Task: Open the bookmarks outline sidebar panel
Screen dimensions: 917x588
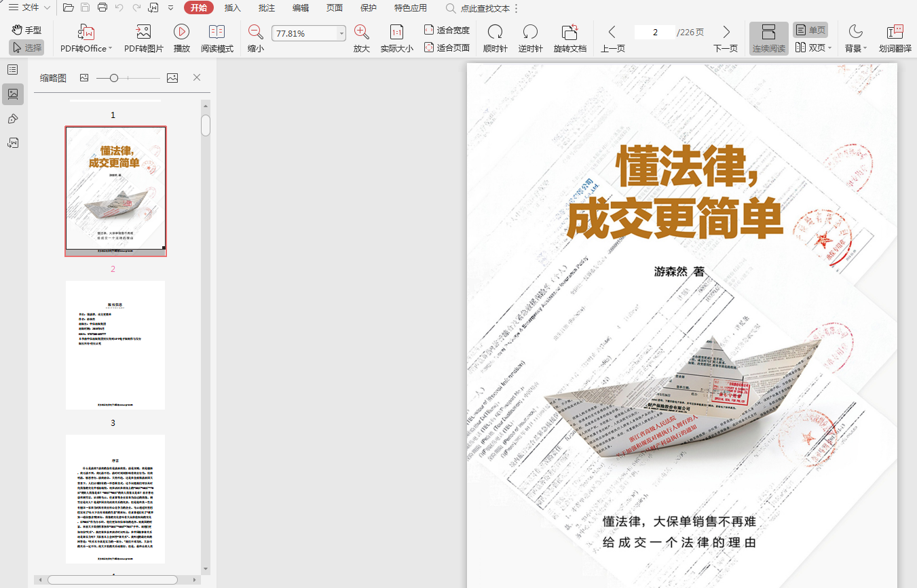Action: [12, 69]
